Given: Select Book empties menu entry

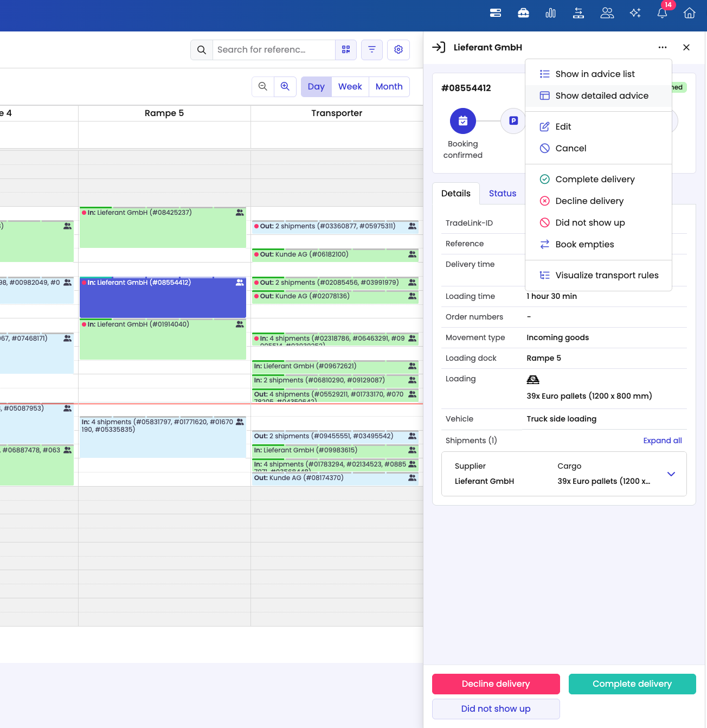Looking at the screenshot, I should [599, 245].
